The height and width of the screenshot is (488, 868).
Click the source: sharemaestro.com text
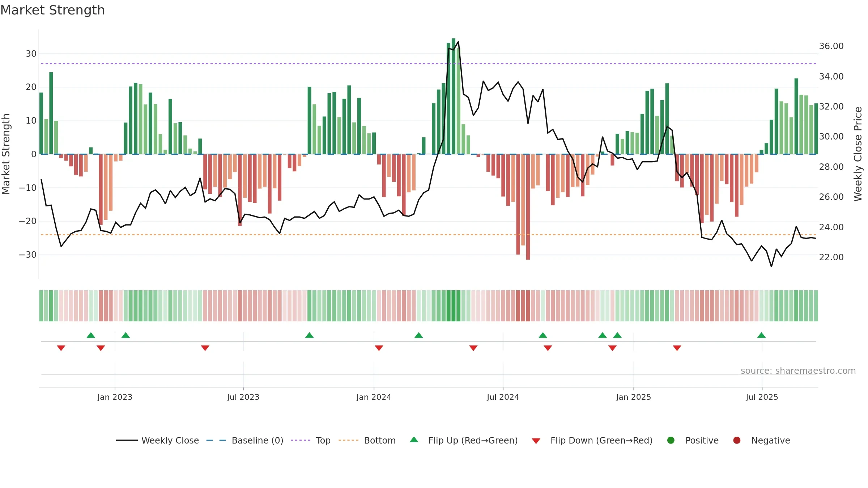click(x=798, y=371)
